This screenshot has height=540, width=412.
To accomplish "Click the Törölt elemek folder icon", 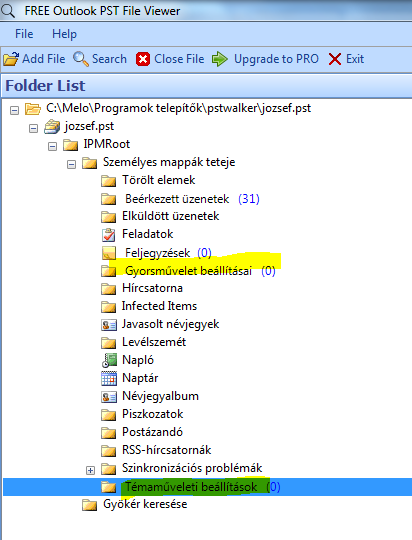I will [109, 181].
